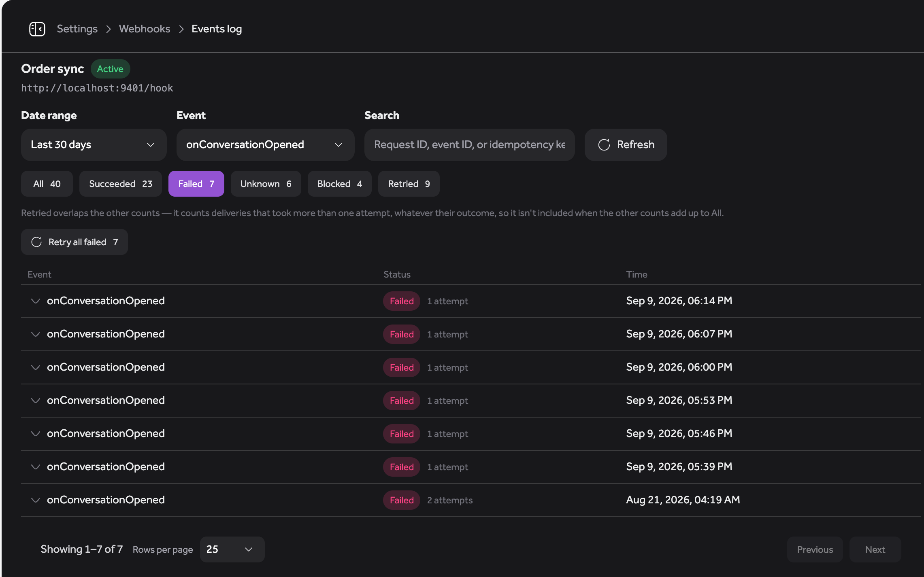Click the webhook URL localhost:9401/hook
Screen dimensions: 924x577
point(97,88)
